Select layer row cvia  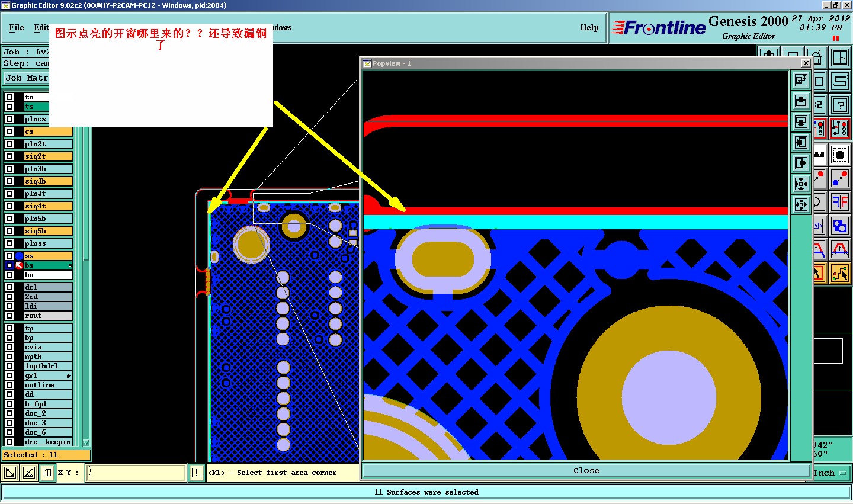tap(48, 347)
